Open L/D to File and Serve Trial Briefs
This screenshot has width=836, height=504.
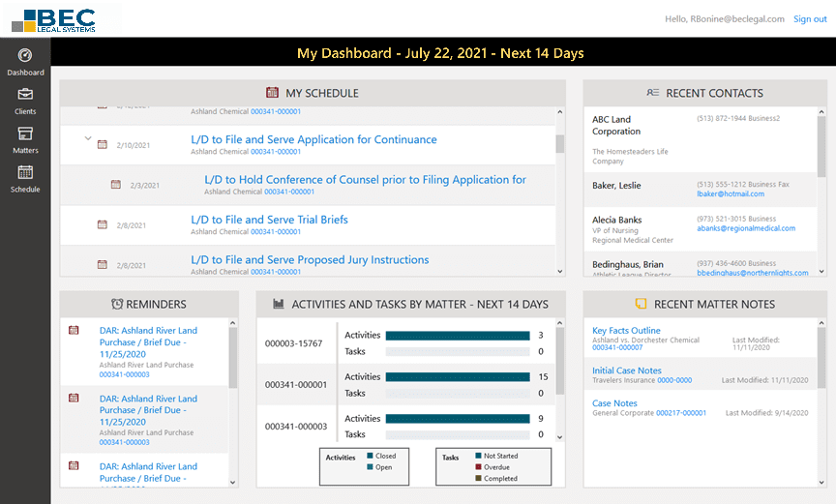coord(269,220)
